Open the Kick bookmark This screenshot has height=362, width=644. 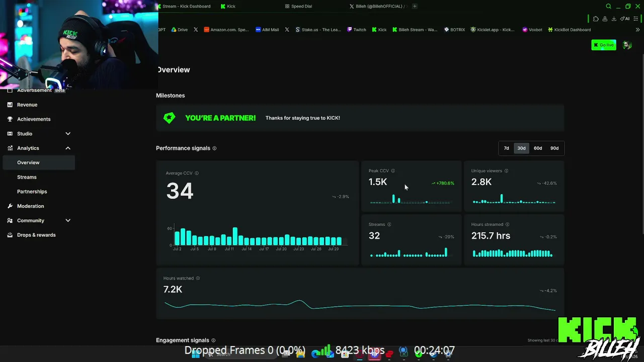coord(379,30)
